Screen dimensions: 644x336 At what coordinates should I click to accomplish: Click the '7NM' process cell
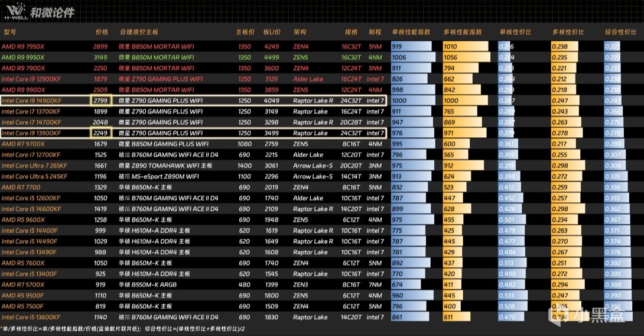tap(375, 285)
